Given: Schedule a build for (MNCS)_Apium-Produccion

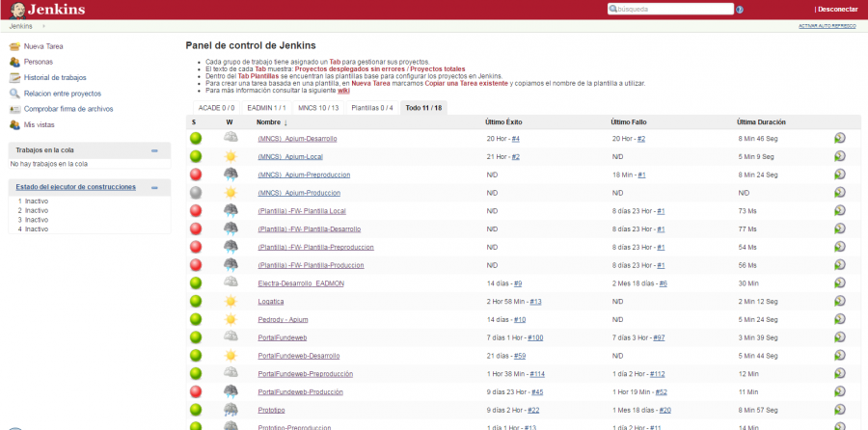Looking at the screenshot, I should tap(840, 193).
